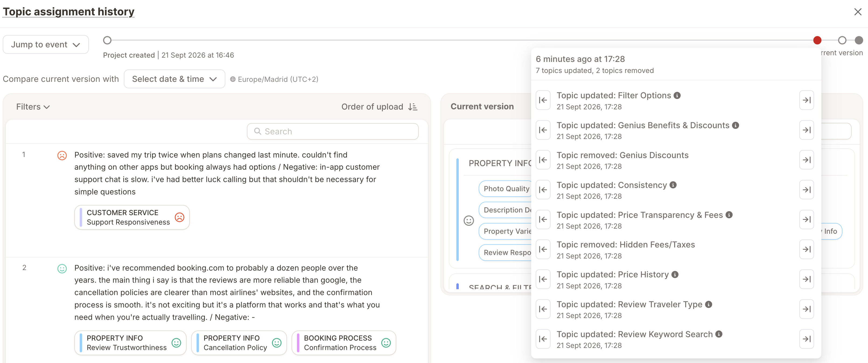The image size is (868, 363).
Task: Click the Topic assignment history title
Action: [x=68, y=12]
